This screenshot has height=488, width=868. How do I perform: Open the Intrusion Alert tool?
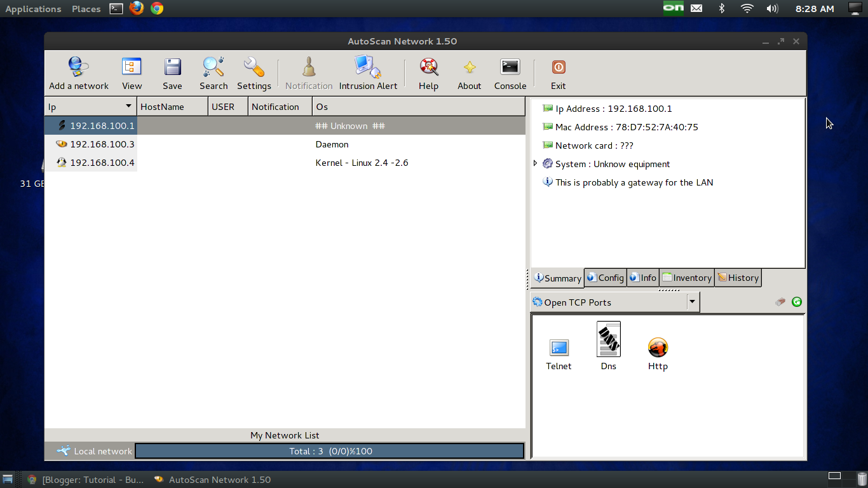(368, 67)
